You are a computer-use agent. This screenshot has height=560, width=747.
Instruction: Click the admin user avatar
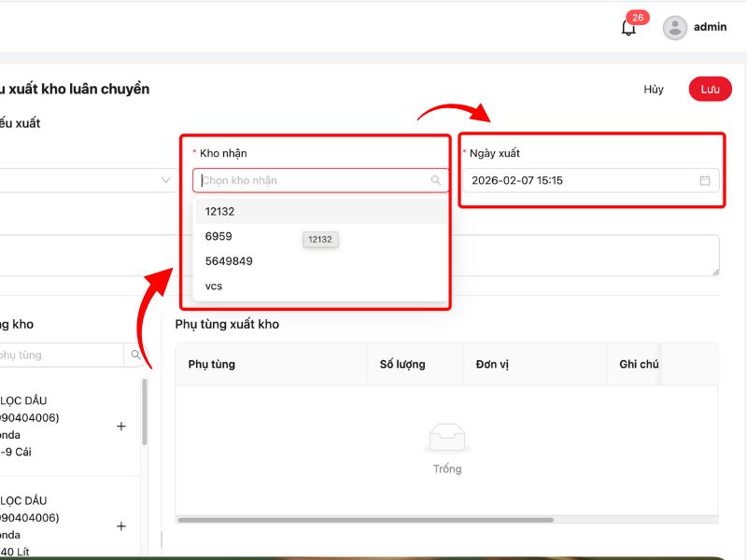(x=674, y=28)
